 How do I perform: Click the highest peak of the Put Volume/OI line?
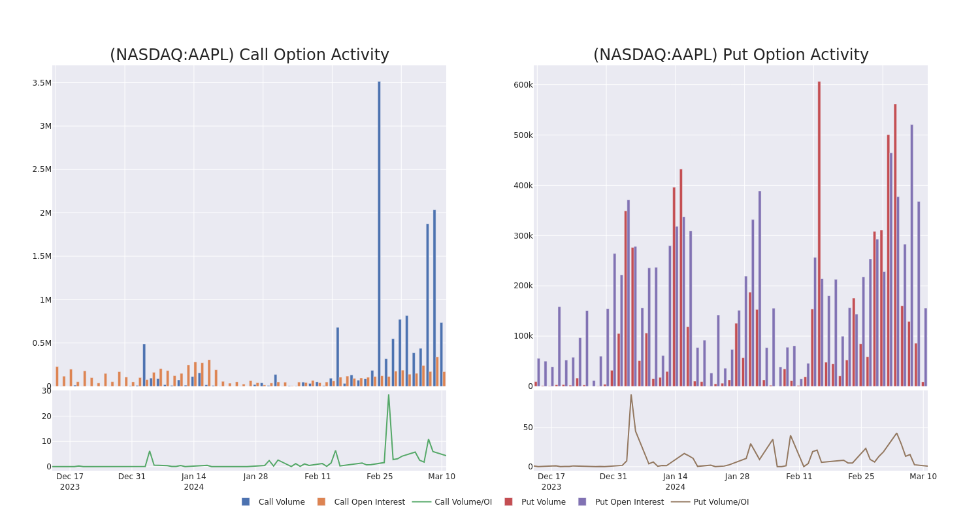[x=631, y=395]
